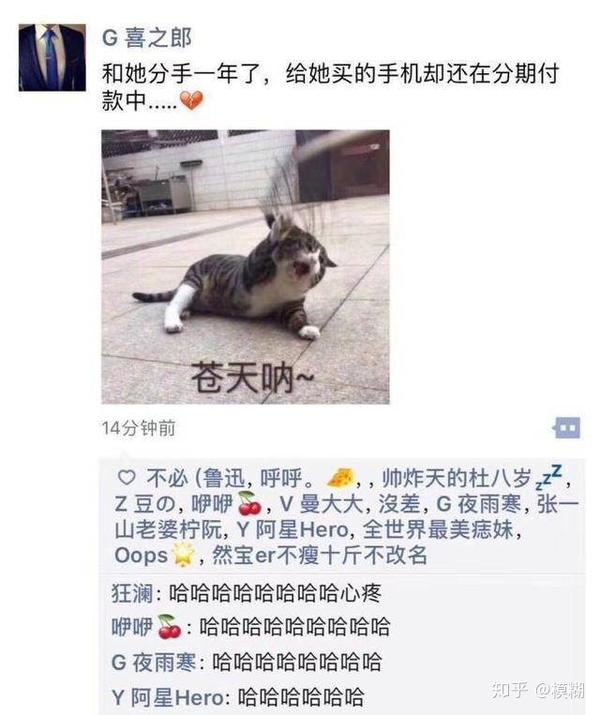Tap G 夜雨寒 commenter name
This screenshot has width=600, height=715.
click(154, 662)
